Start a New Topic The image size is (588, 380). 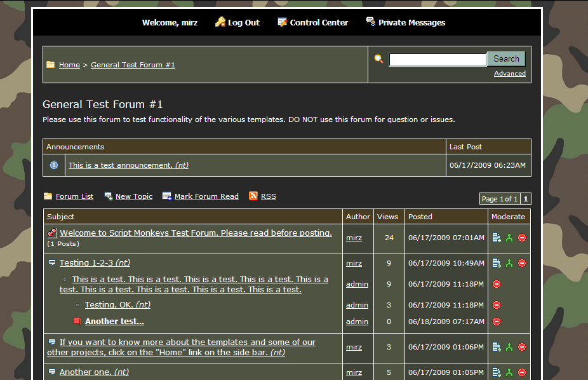point(134,196)
